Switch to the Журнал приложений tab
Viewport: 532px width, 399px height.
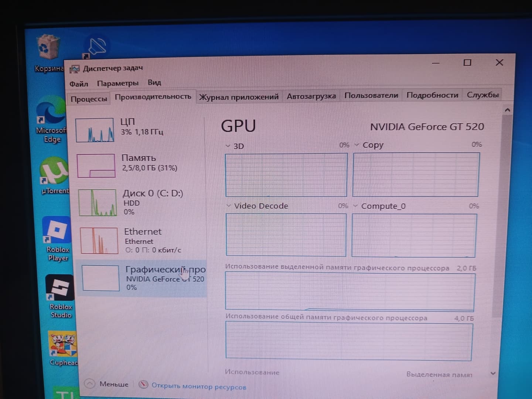(239, 97)
